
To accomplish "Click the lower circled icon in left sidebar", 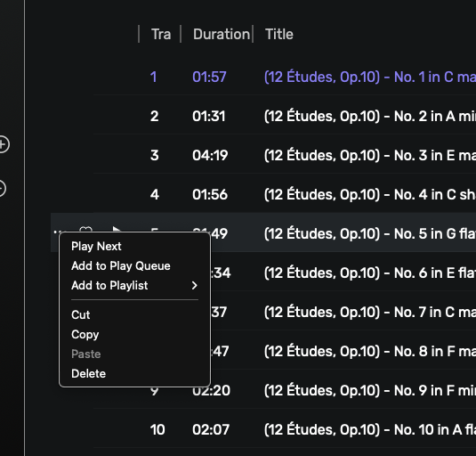I will click(3, 189).
